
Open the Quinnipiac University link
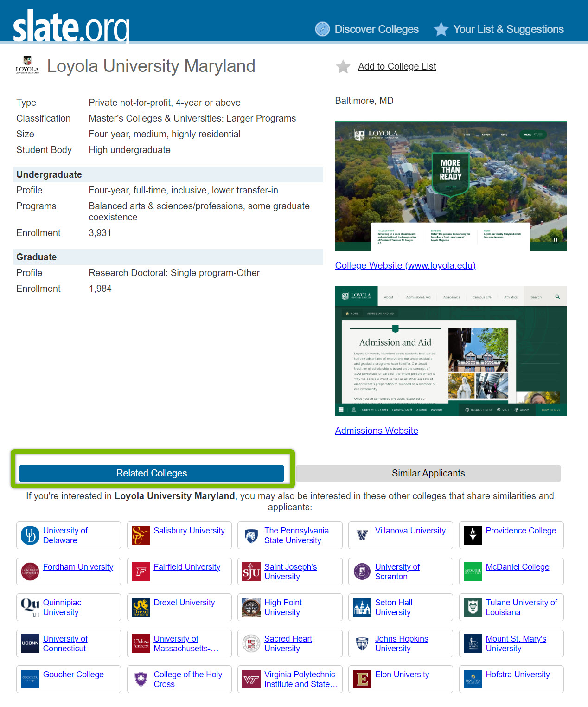tap(62, 607)
